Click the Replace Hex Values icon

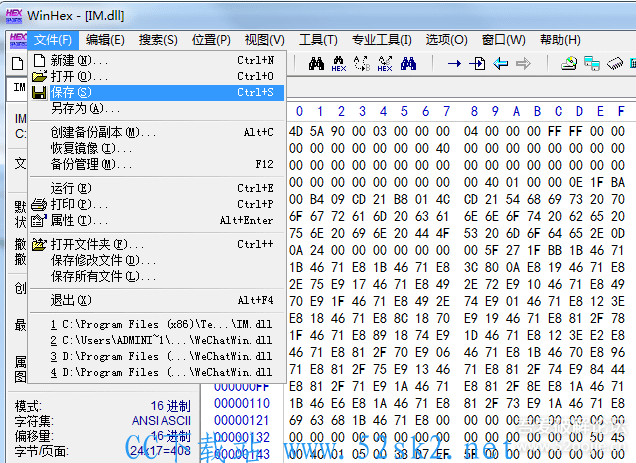click(385, 64)
